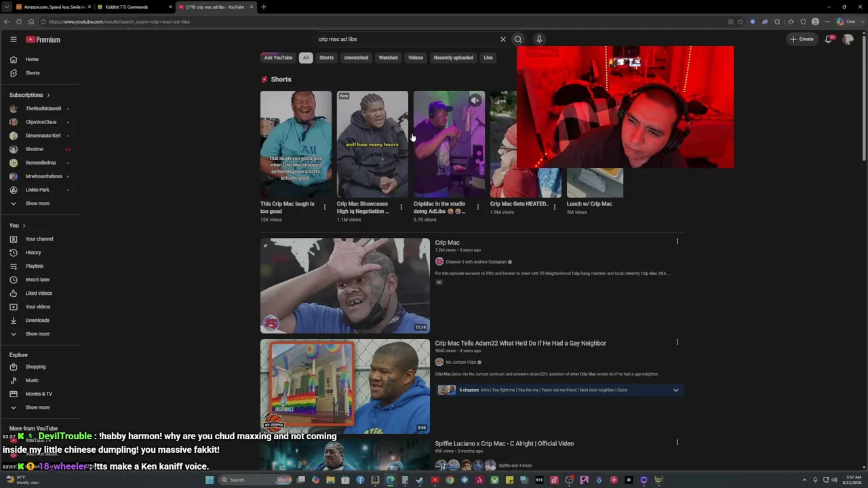Open action menu for the Adam22 Gay Neighbor video
868x488 pixels.
677,342
